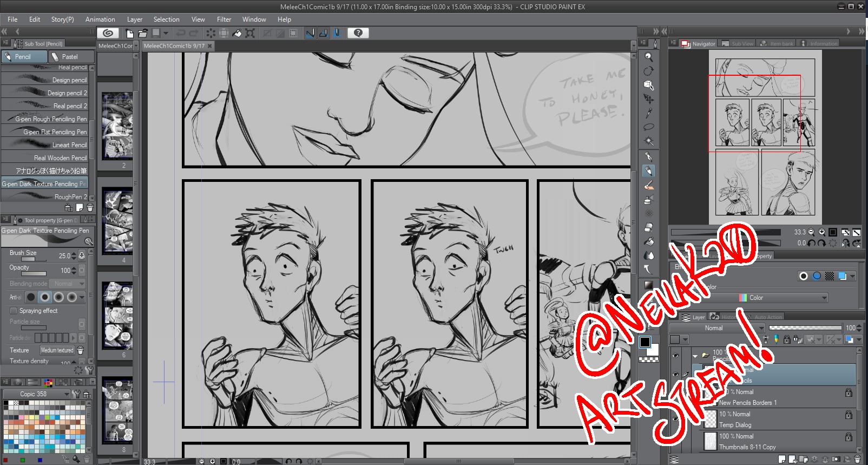Image resolution: width=868 pixels, height=465 pixels.
Task: Click the delete layer trash icon
Action: coord(857,459)
